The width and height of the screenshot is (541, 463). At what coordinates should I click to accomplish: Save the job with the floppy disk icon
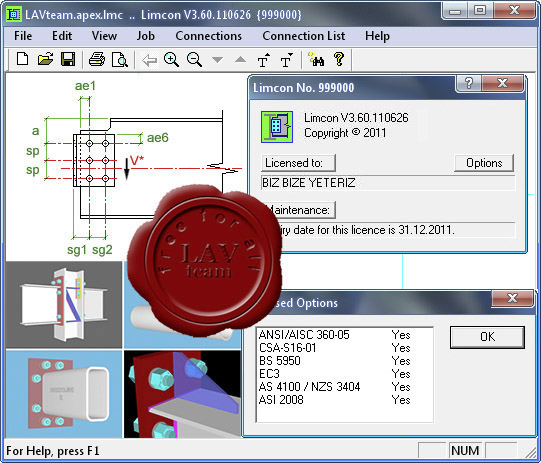tap(68, 59)
